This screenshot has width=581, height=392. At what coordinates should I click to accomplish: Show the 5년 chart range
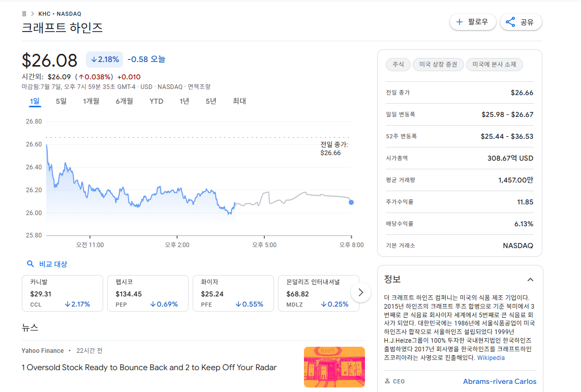coord(211,101)
